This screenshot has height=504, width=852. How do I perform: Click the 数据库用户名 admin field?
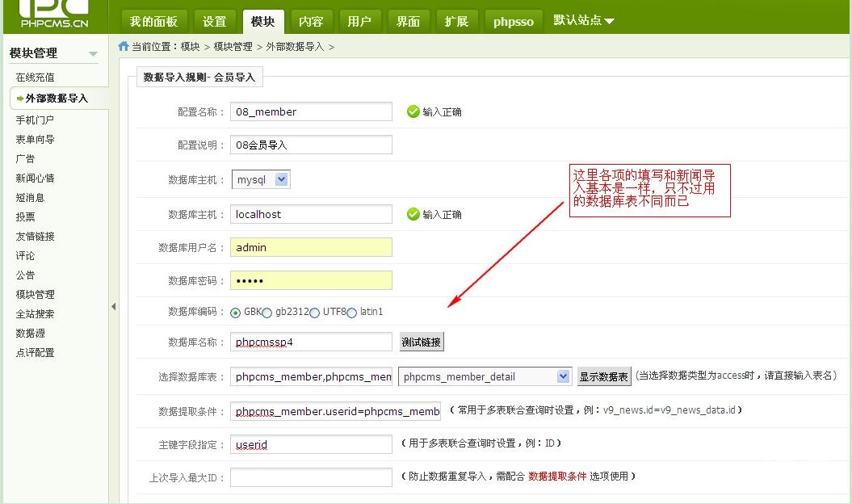tap(311, 247)
